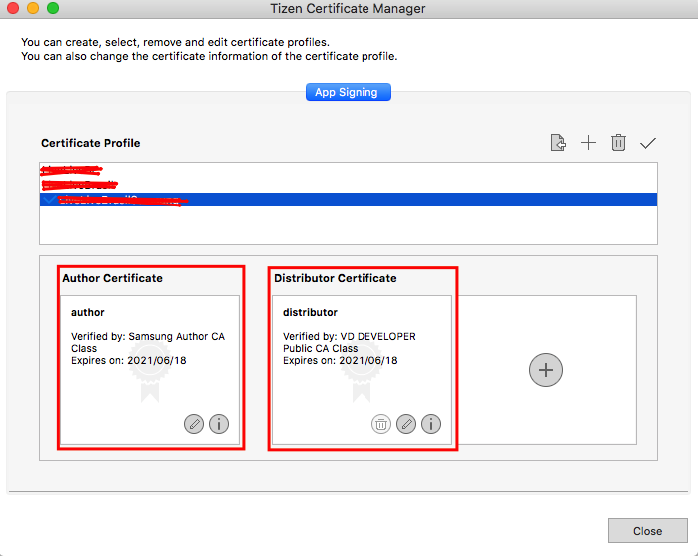Click empty space in Certificate Profile list
The image size is (698, 556).
point(348,226)
